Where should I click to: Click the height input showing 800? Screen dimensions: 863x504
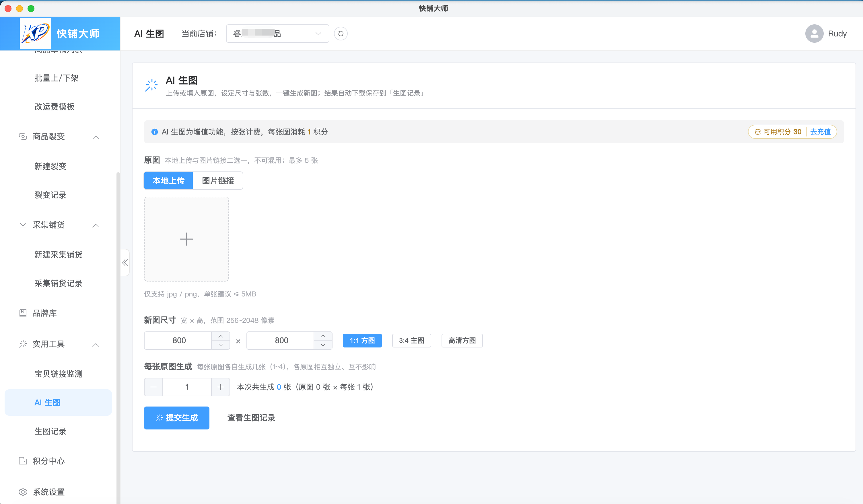pos(281,341)
